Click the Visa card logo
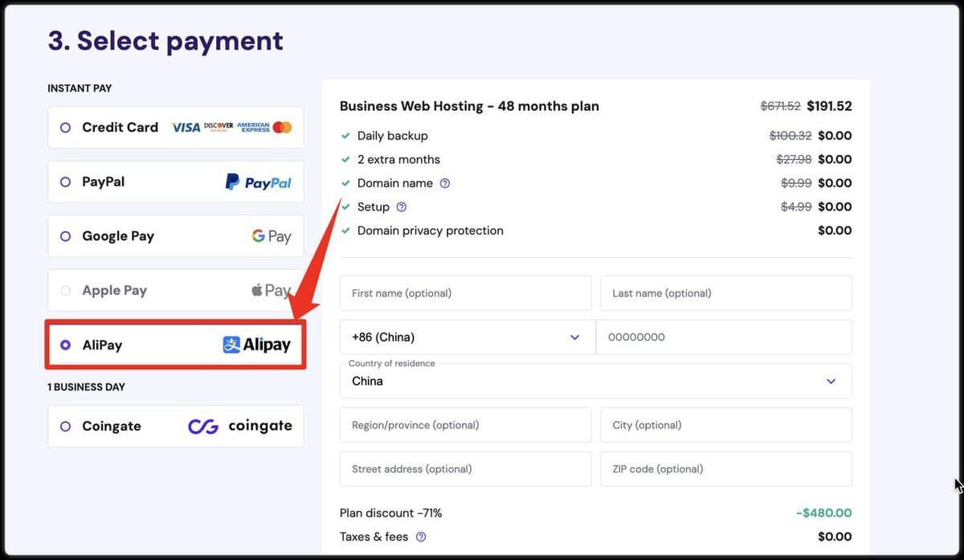The image size is (964, 560). point(186,128)
